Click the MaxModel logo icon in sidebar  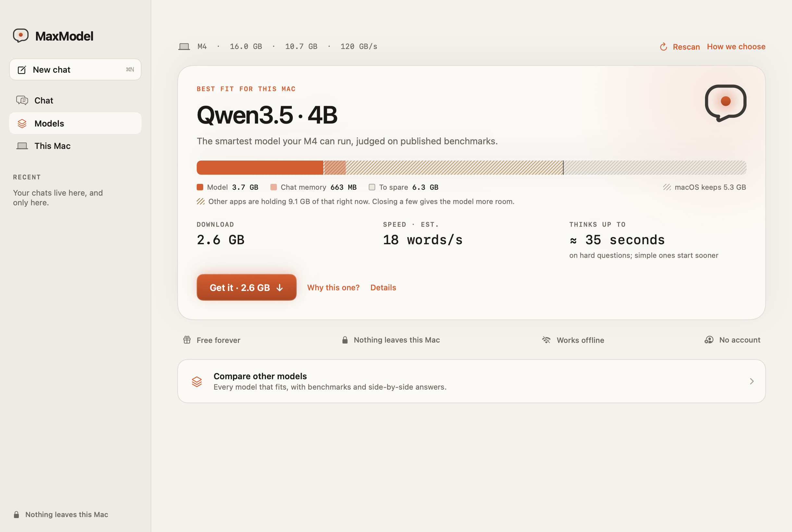coord(21,35)
